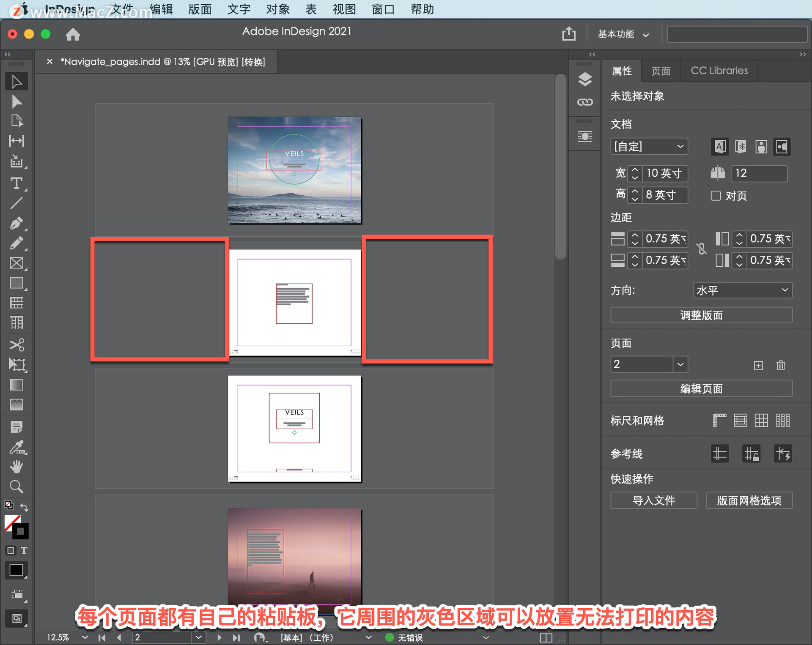Select the Zoom tool

coord(16,487)
